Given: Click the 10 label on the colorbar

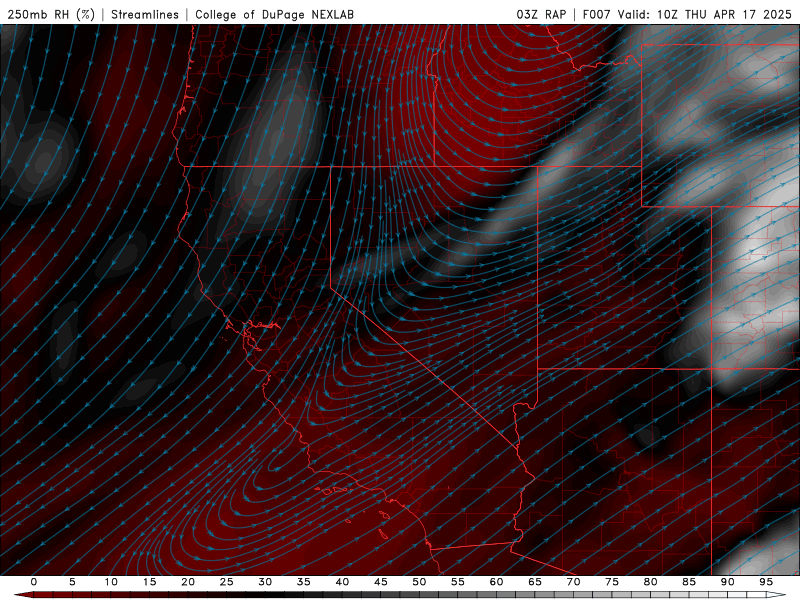Looking at the screenshot, I should (x=111, y=582).
